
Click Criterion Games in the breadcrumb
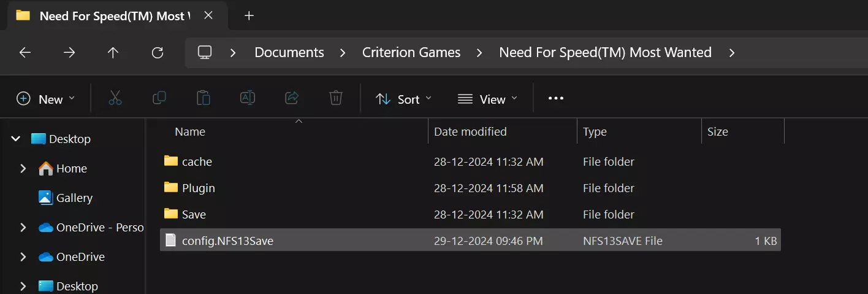[x=411, y=53]
